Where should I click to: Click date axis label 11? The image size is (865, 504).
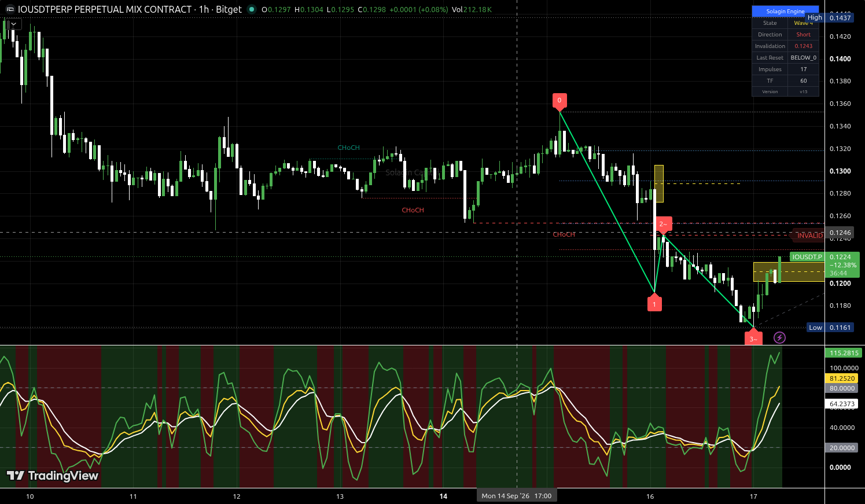coord(133,496)
